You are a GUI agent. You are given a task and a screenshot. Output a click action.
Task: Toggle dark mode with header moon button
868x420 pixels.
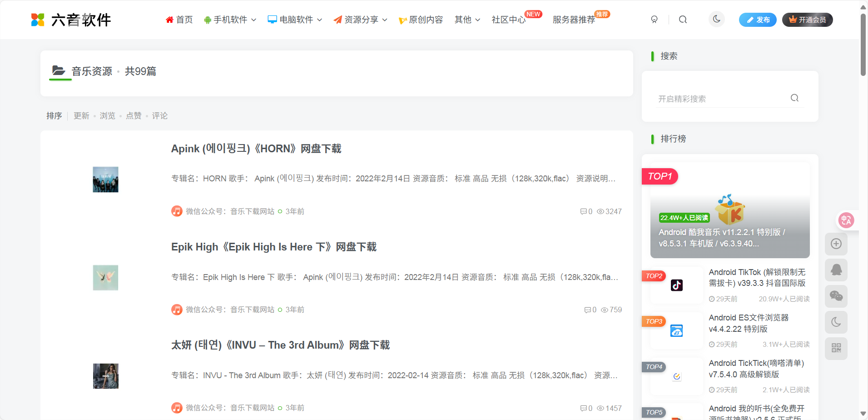717,19
